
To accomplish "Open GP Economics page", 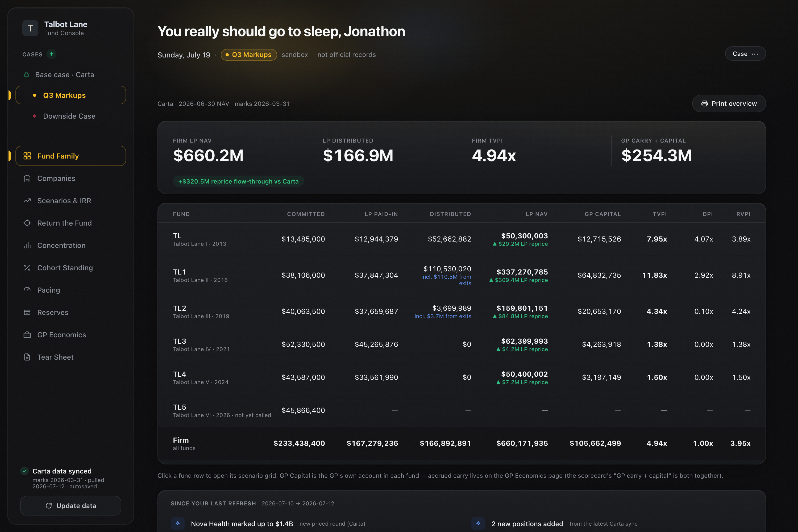I will [70, 335].
